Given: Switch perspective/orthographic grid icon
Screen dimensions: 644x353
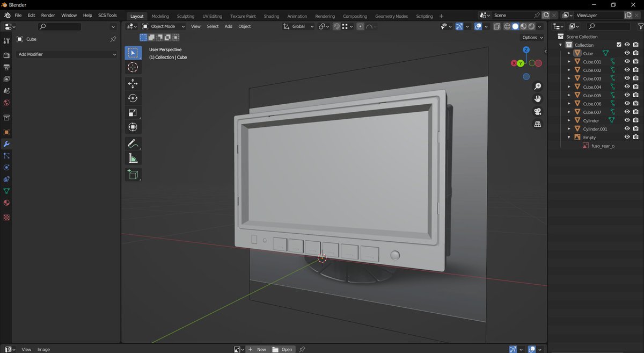Looking at the screenshot, I should tap(538, 124).
